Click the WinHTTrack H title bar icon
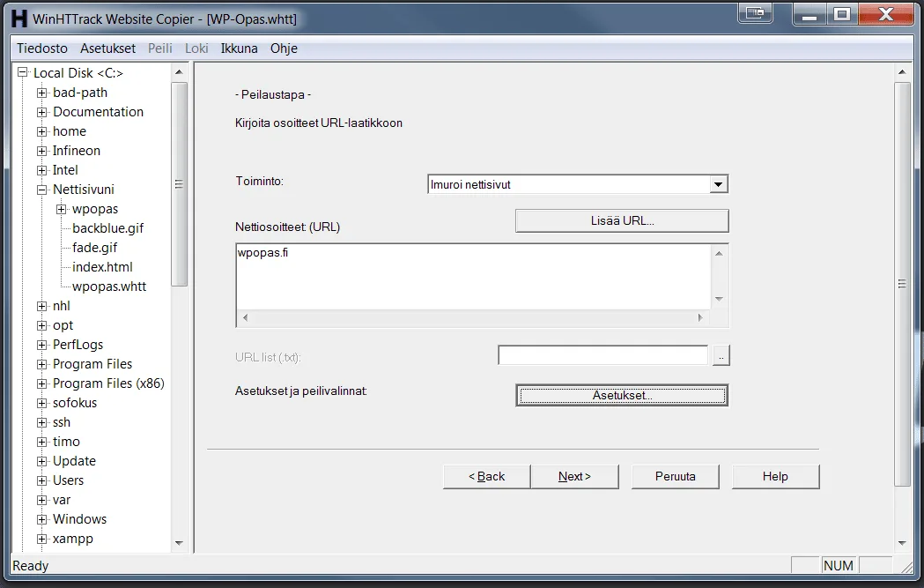Viewport: 924px width, 588px height. tap(18, 19)
